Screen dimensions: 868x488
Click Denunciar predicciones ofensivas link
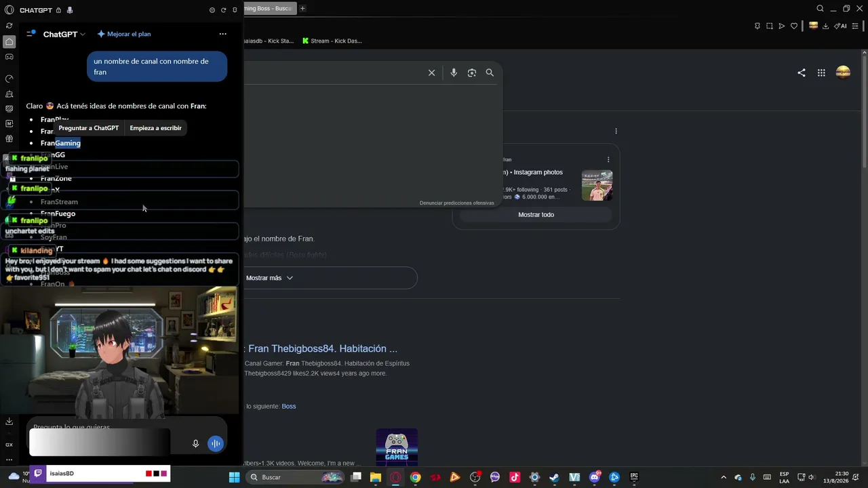tap(457, 203)
